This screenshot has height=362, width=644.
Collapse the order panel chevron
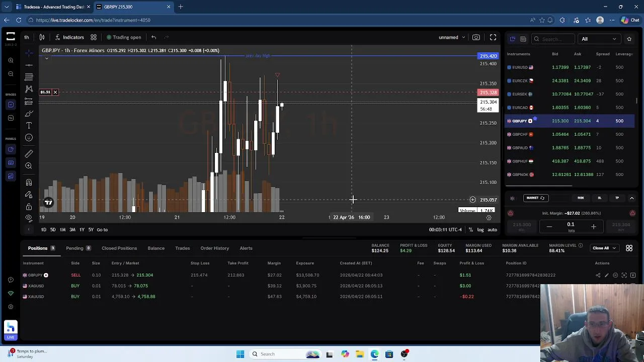[x=632, y=198]
